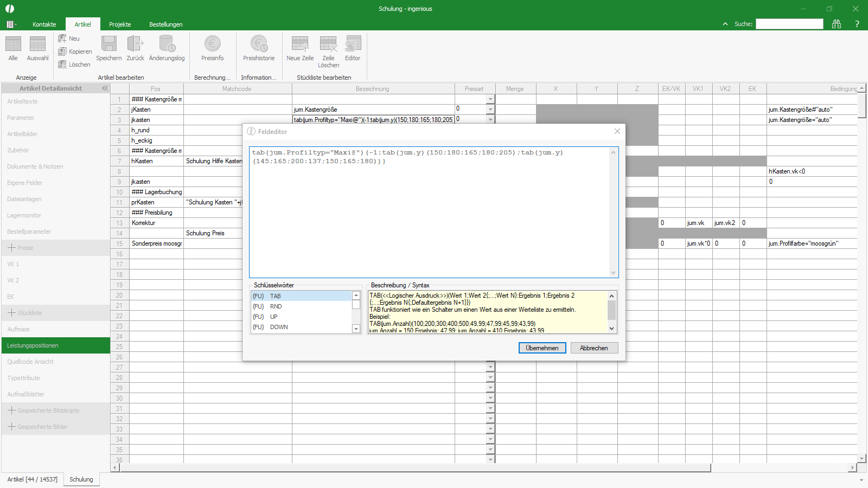Click the Abbrechen button
The image size is (868, 488).
click(594, 348)
